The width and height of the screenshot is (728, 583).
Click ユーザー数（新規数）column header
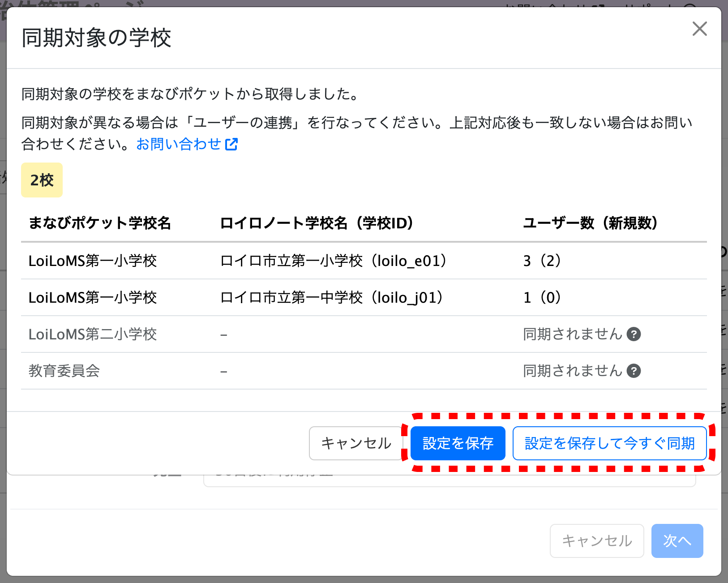(591, 223)
